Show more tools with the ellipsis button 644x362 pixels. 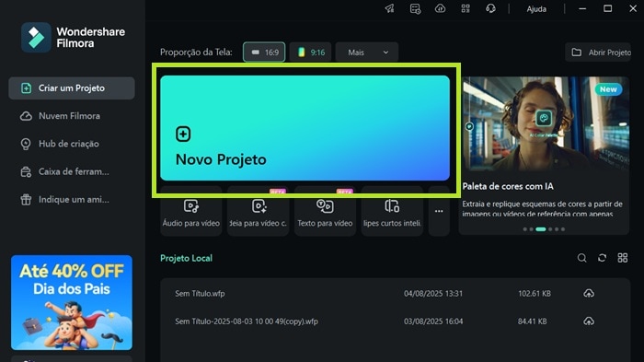pos(439,212)
